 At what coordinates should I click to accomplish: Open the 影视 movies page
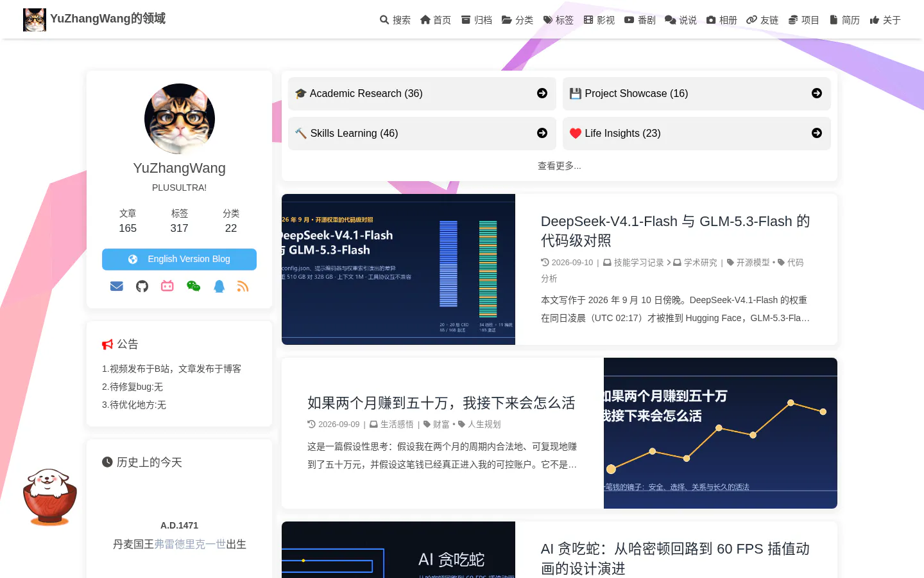(599, 20)
